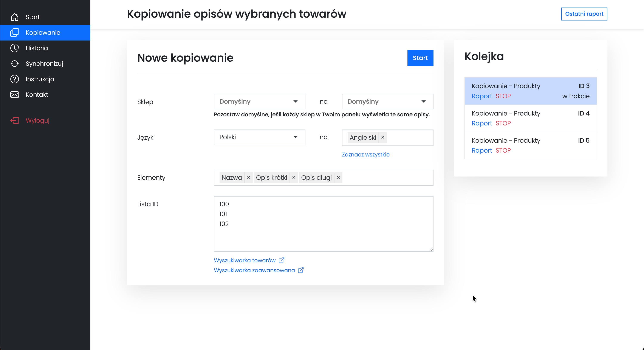The width and height of the screenshot is (644, 350).
Task: Open Instrukcja question mark icon
Action: coord(14,79)
